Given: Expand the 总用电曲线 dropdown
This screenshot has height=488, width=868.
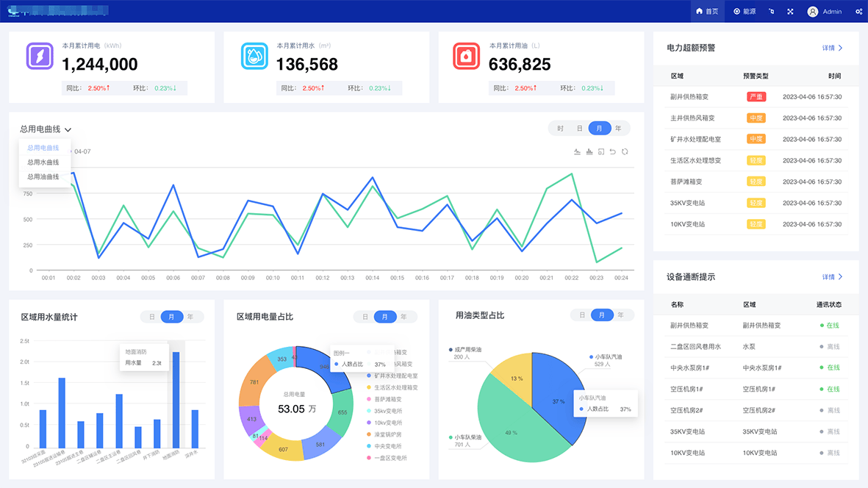Looking at the screenshot, I should click(x=46, y=129).
